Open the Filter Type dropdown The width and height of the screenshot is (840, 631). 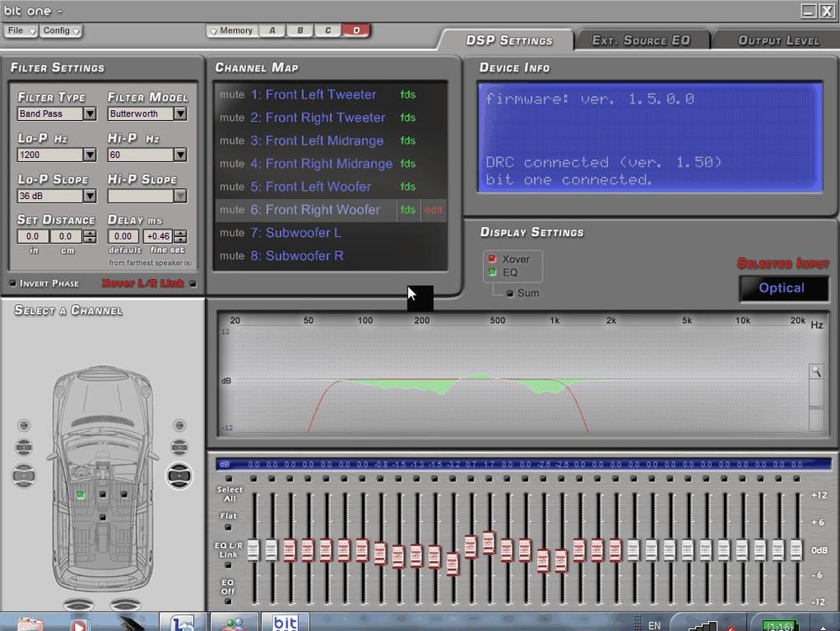[x=90, y=113]
